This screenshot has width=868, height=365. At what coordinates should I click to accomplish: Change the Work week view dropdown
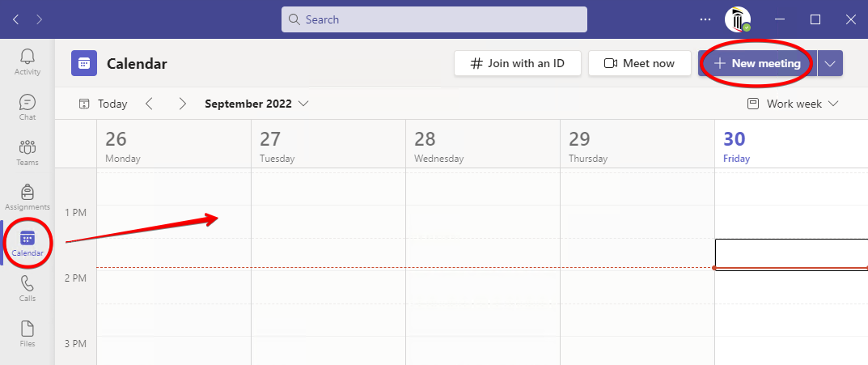point(793,104)
